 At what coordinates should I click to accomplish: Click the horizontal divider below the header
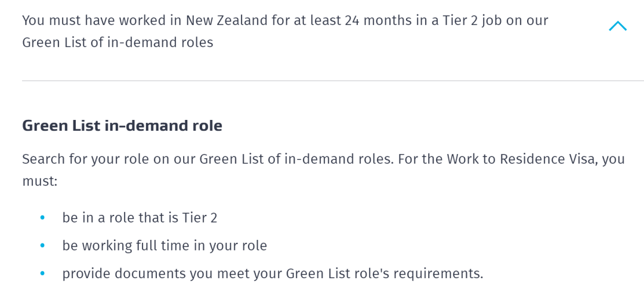pos(333,81)
